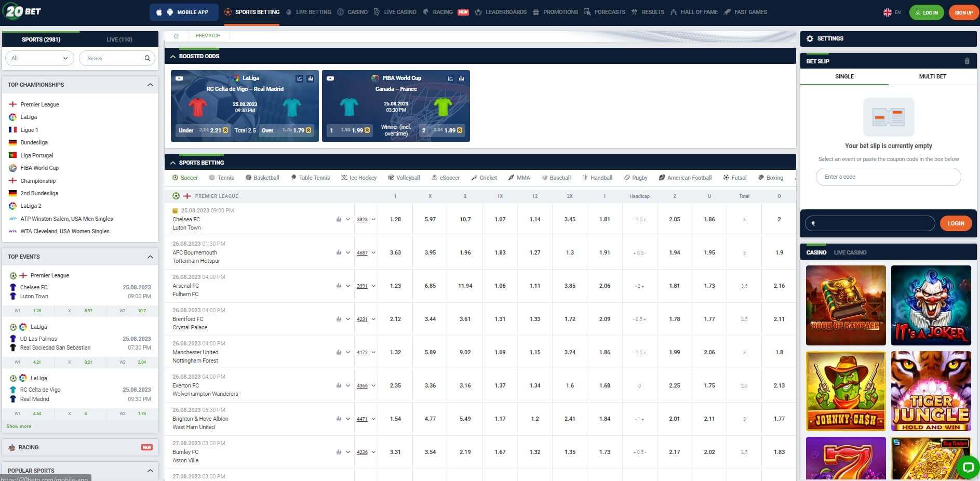Viewport: 980px width, 481px height.
Task: Select the American Football sport tab
Action: point(685,178)
